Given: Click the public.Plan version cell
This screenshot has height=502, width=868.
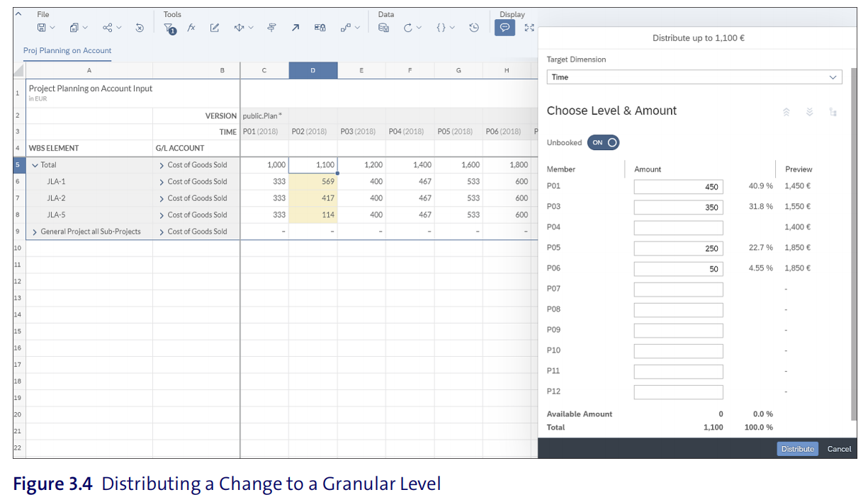Looking at the screenshot, I should click(264, 115).
